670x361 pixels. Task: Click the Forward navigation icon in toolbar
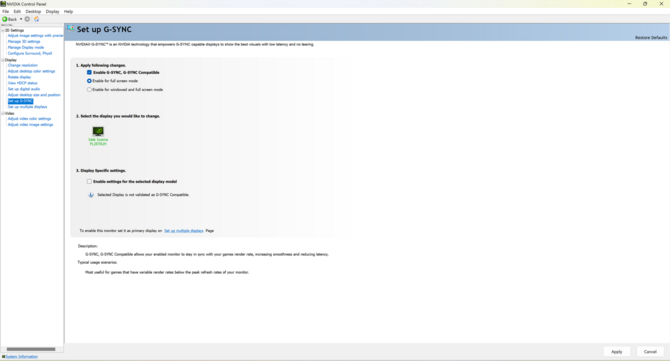[27, 19]
